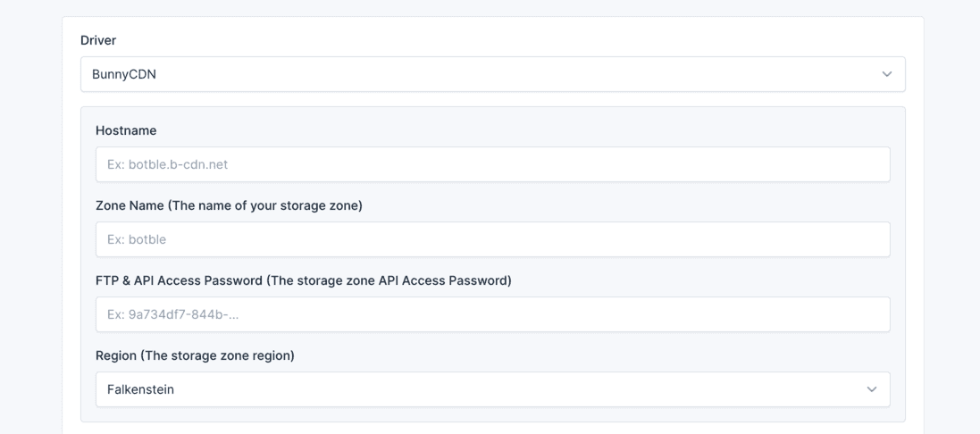Click the chevron arrow in Region select
The image size is (980, 434).
click(872, 389)
